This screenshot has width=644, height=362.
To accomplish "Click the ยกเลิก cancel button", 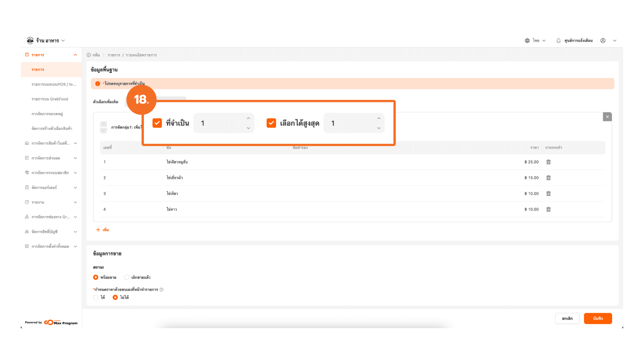I will coord(567,318).
